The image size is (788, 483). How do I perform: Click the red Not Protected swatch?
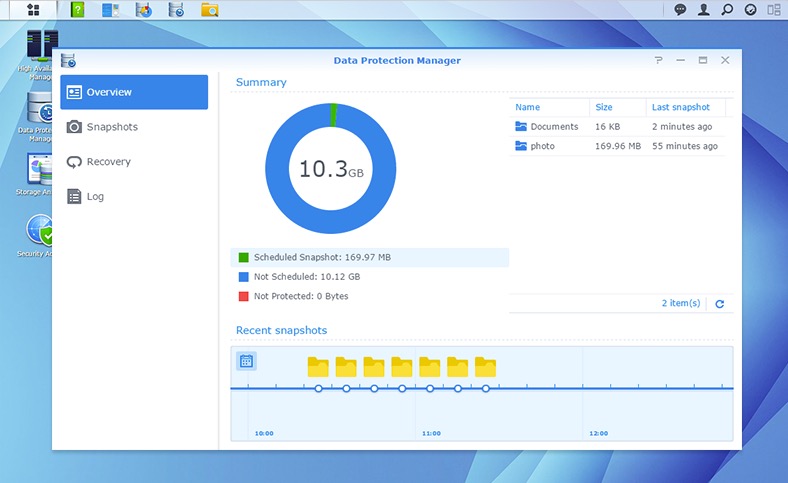244,297
